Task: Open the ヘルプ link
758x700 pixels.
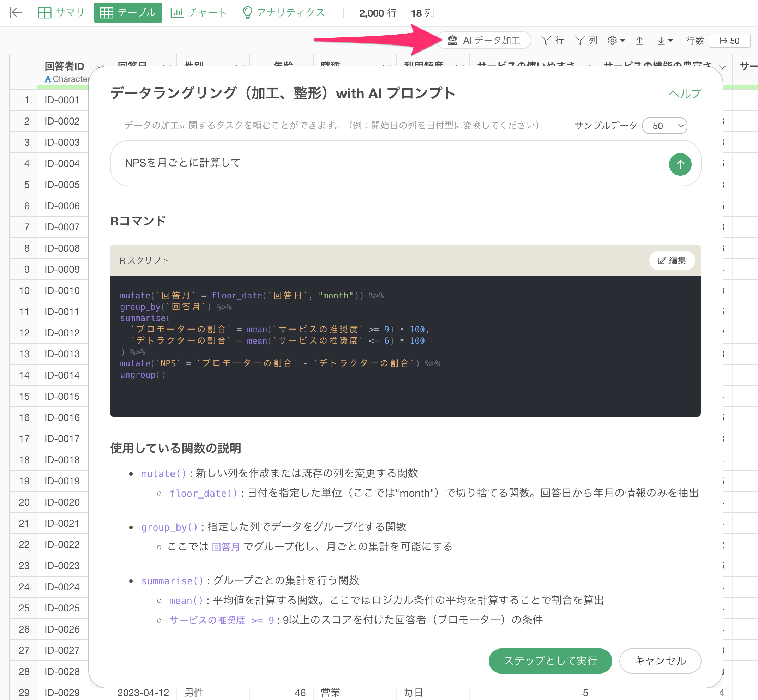Action: coord(685,93)
